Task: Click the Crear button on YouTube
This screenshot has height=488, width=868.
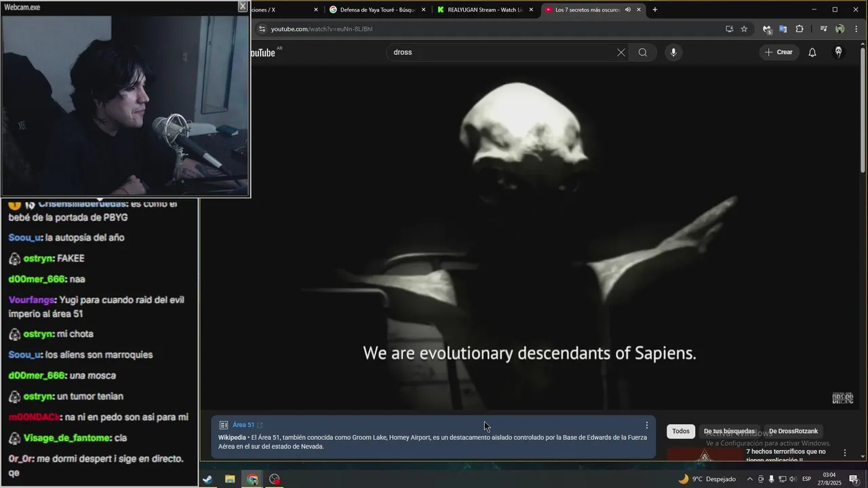Action: [x=778, y=52]
